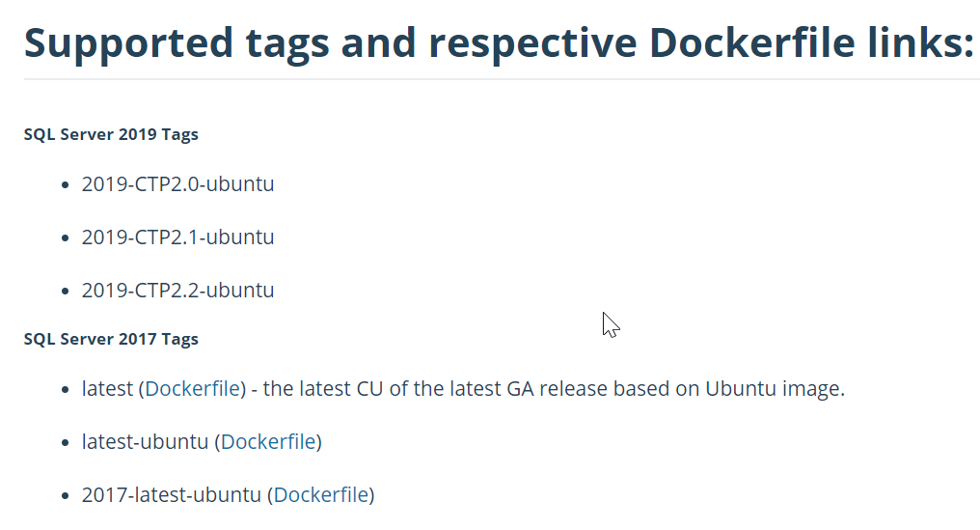980x530 pixels.
Task: Click the bullet point before 2019-CTP2.2-ubuntu
Action: [65, 292]
